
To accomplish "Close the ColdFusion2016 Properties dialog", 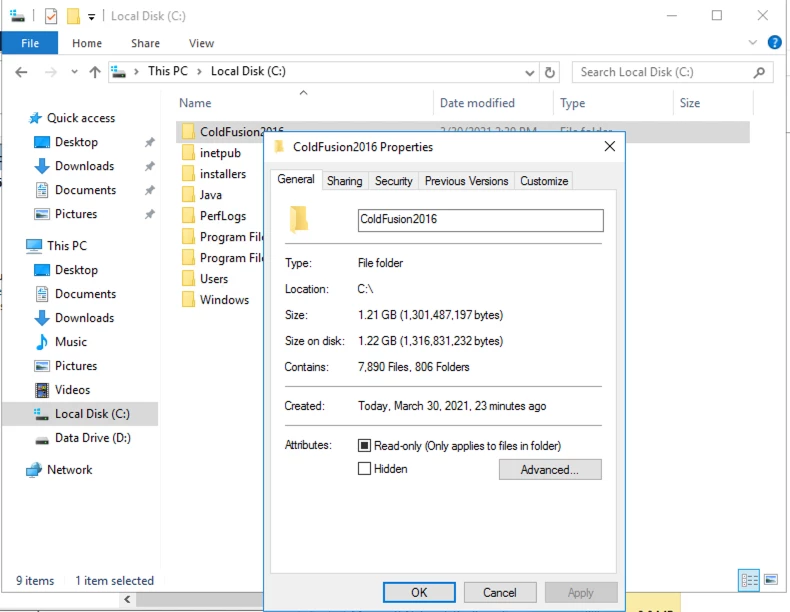I will pyautogui.click(x=610, y=147).
